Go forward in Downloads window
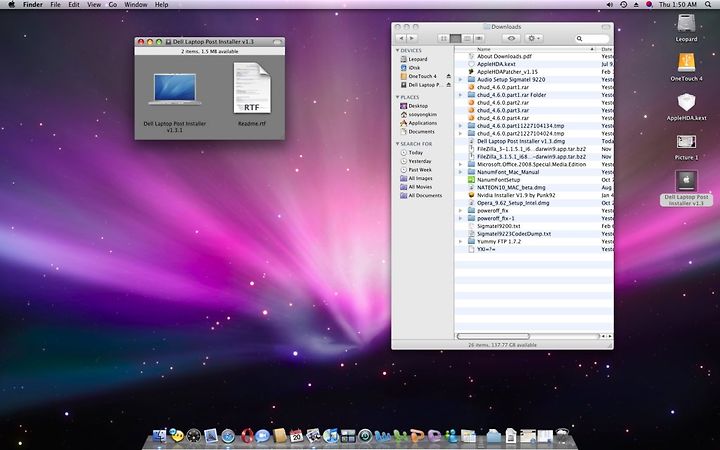 pyautogui.click(x=412, y=39)
